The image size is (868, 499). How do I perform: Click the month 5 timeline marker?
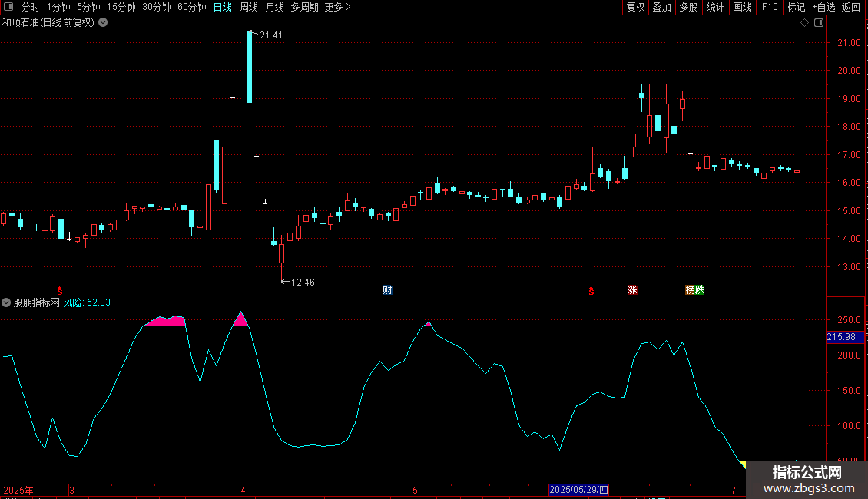click(x=415, y=490)
